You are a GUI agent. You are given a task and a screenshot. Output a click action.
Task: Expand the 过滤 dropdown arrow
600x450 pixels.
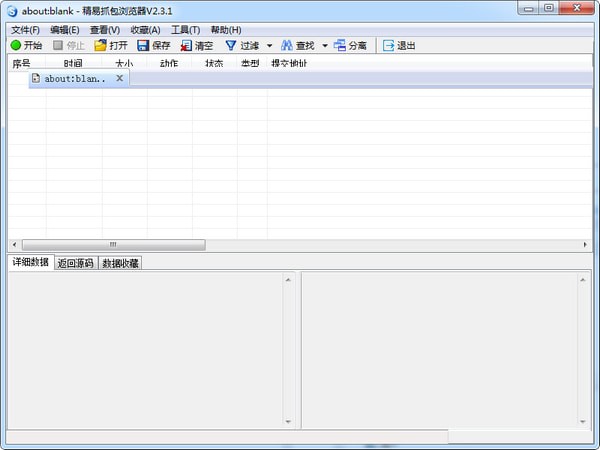(269, 46)
